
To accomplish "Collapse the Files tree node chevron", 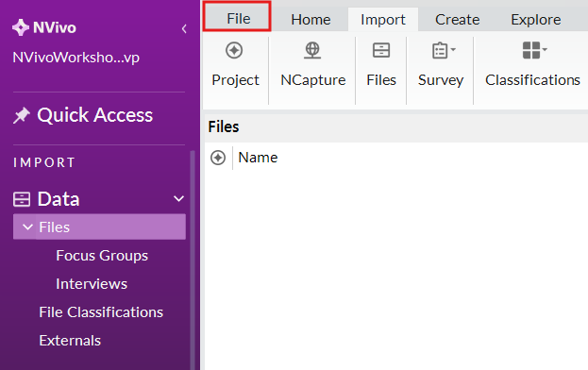I will 27,227.
